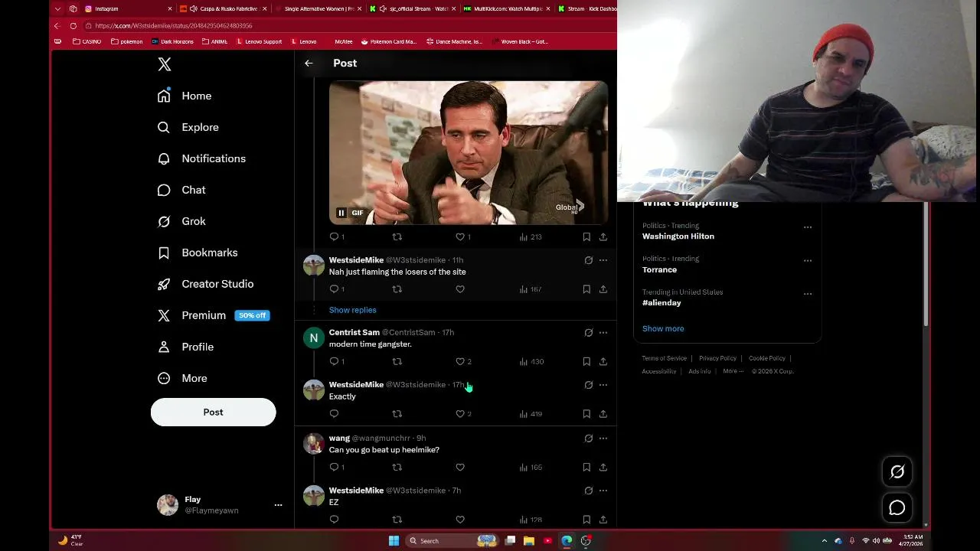This screenshot has width=980, height=551.
Task: Open more options for Torrance trend
Action: (808, 261)
